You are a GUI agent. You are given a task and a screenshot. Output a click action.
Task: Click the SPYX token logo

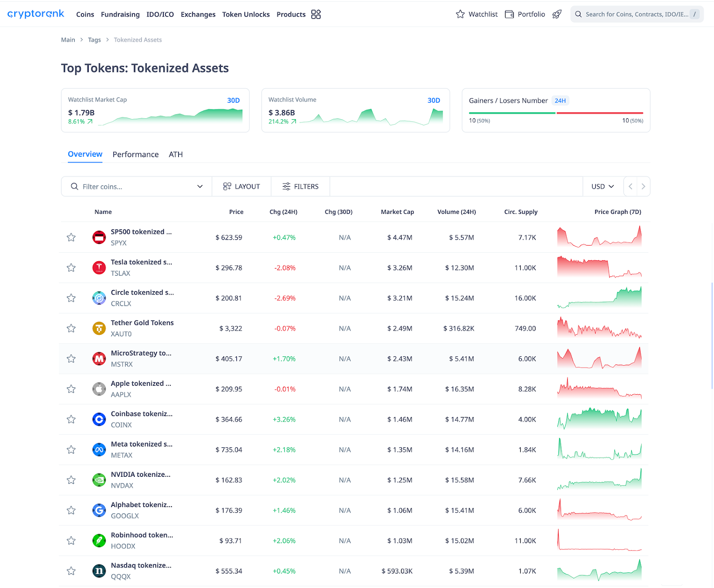99,237
